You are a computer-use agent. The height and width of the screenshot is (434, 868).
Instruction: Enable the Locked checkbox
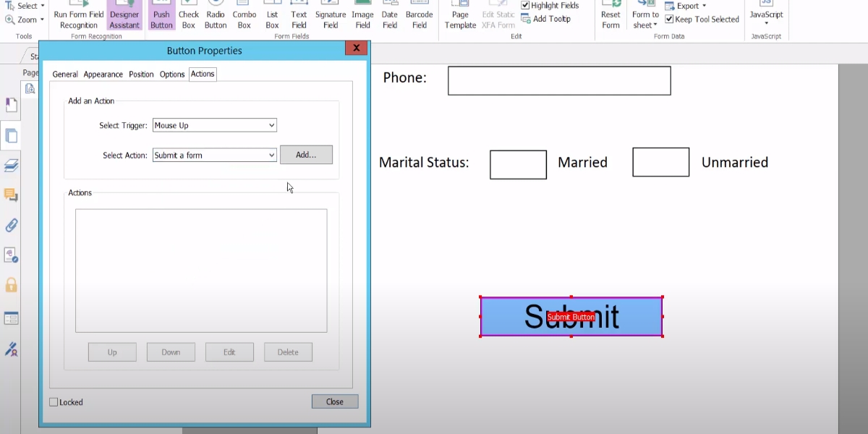(54, 402)
